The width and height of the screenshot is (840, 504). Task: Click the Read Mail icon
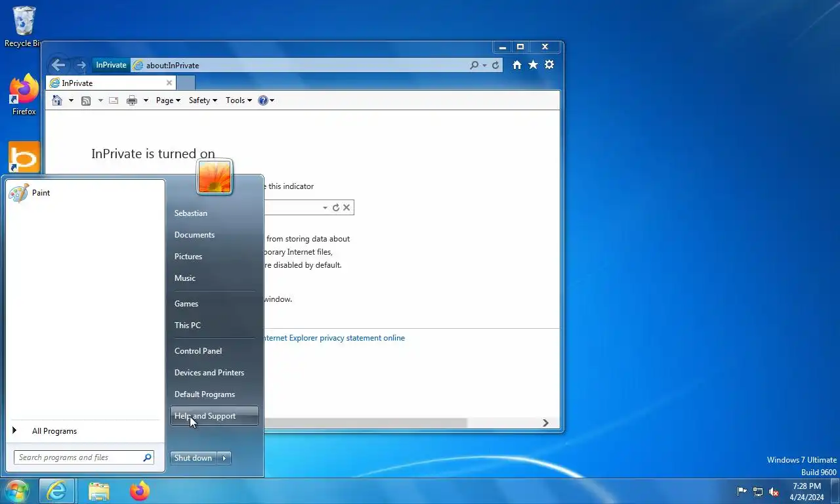[114, 100]
